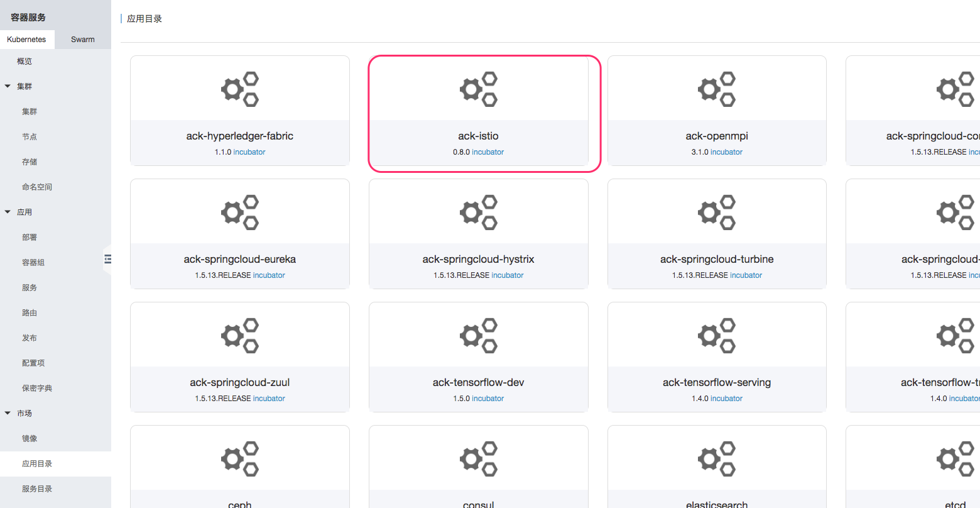The width and height of the screenshot is (980, 508).
Task: Open 命名空间 in the sidebar
Action: (x=37, y=187)
